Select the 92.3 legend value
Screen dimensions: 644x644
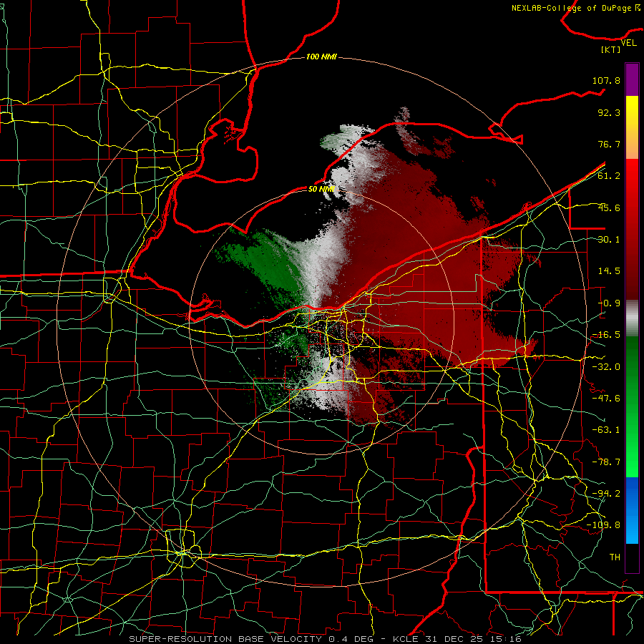[609, 112]
